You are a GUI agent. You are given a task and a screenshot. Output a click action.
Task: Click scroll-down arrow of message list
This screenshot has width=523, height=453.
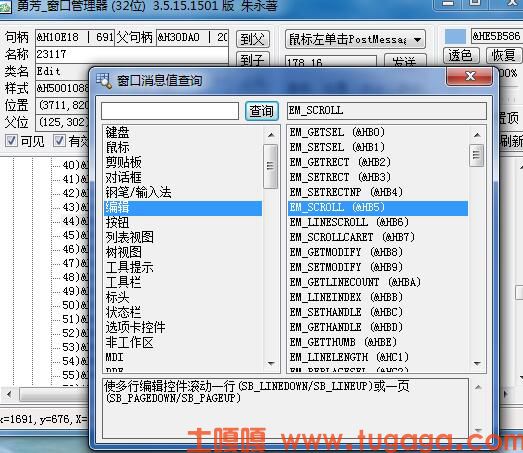(477, 363)
